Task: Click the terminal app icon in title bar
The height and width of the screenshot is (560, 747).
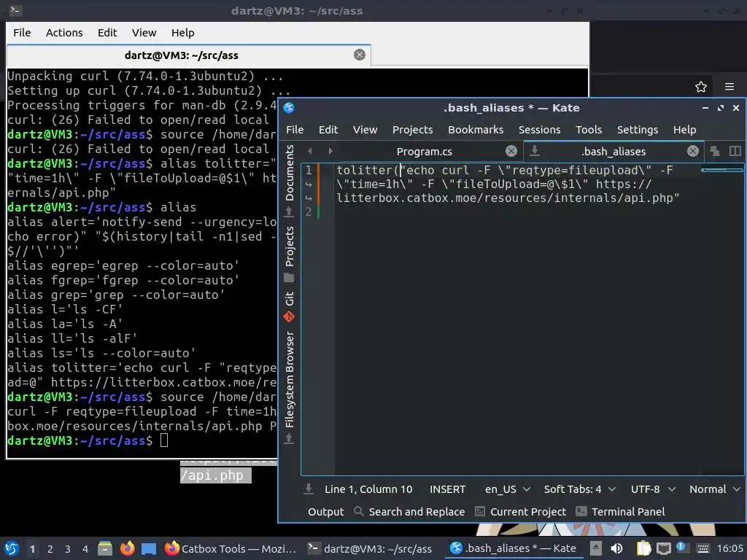Action: click(x=15, y=10)
